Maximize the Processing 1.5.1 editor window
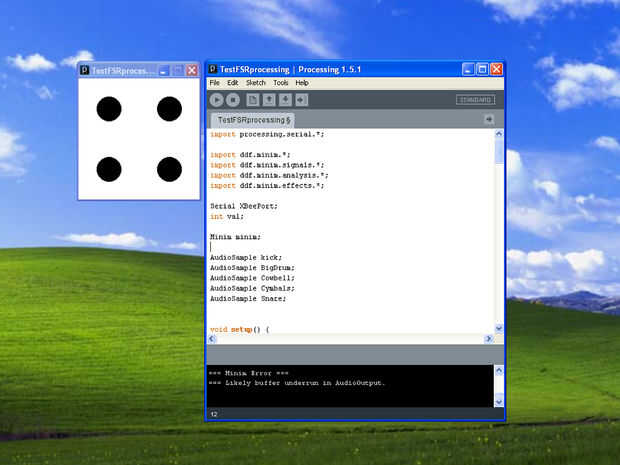This screenshot has width=620, height=465. coord(482,69)
